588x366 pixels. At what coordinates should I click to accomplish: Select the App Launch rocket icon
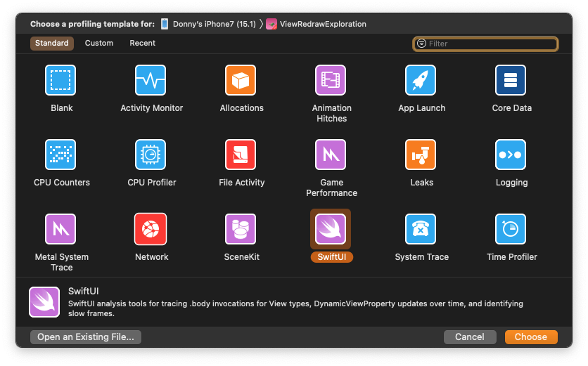421,80
